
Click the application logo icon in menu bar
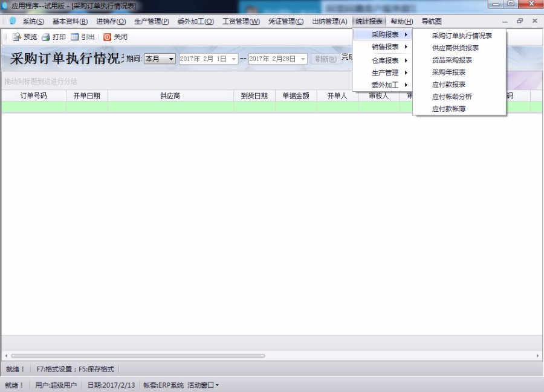coord(13,21)
